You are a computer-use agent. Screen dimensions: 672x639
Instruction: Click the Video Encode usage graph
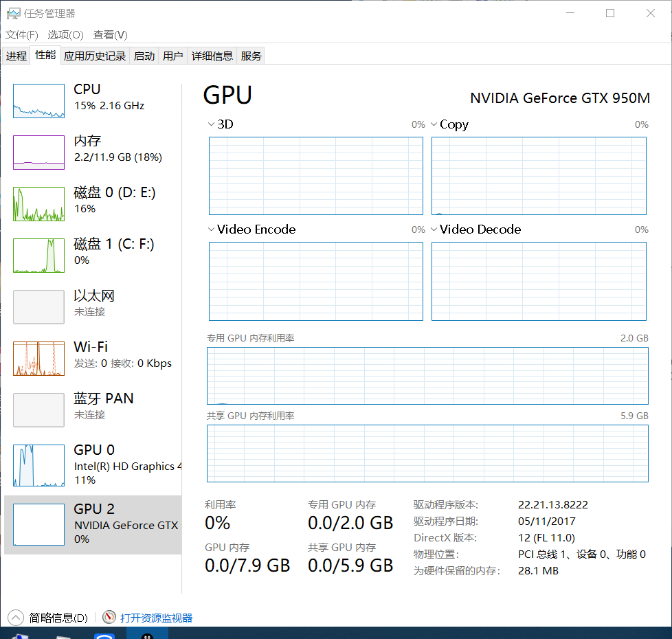click(316, 281)
